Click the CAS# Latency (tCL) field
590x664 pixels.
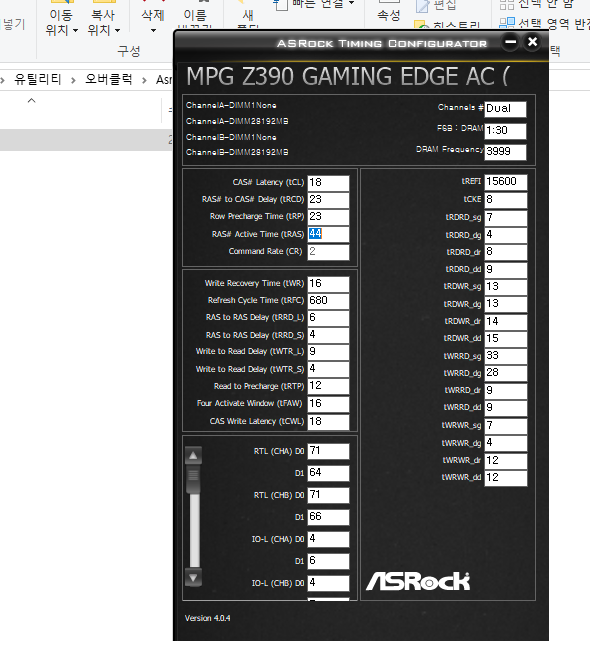328,183
